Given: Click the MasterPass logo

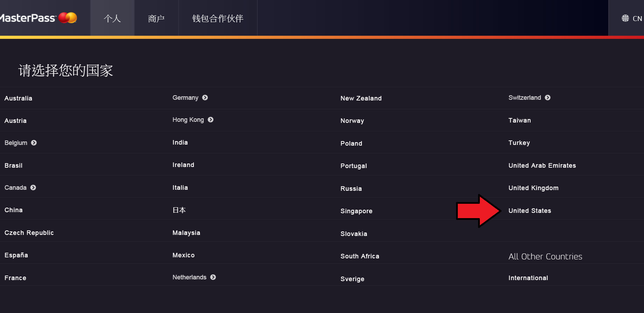Looking at the screenshot, I should [38, 18].
